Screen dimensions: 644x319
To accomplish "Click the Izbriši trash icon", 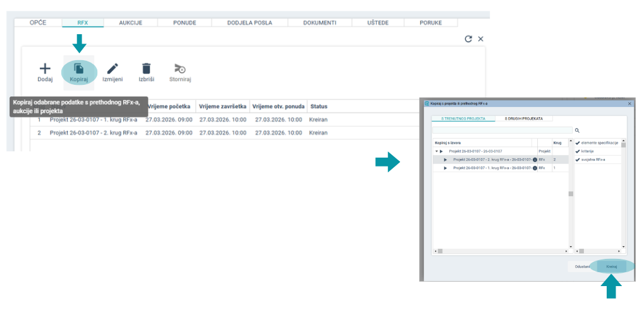I will coord(146,68).
